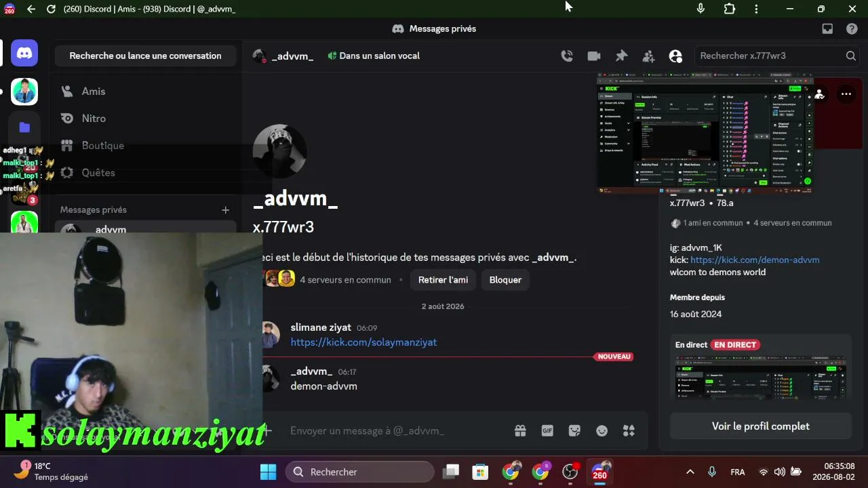This screenshot has width=868, height=488.
Task: Open the Amis page
Action: [x=146, y=91]
